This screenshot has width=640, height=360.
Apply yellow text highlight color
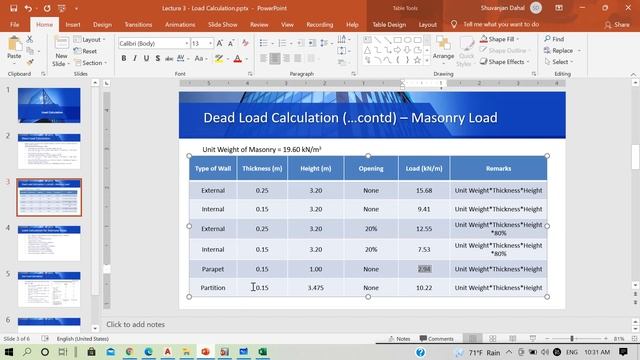219,59
